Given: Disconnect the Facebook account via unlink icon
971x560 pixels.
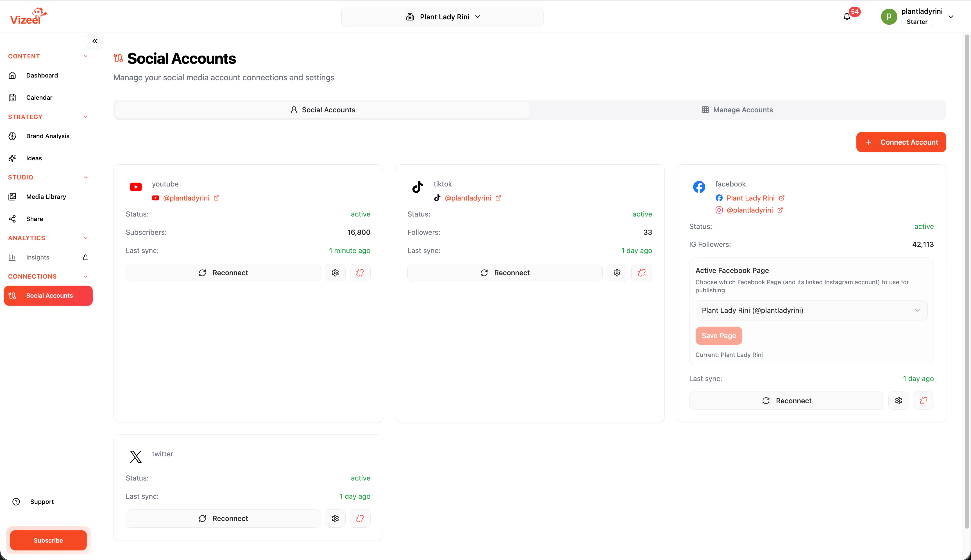Looking at the screenshot, I should click(x=923, y=401).
